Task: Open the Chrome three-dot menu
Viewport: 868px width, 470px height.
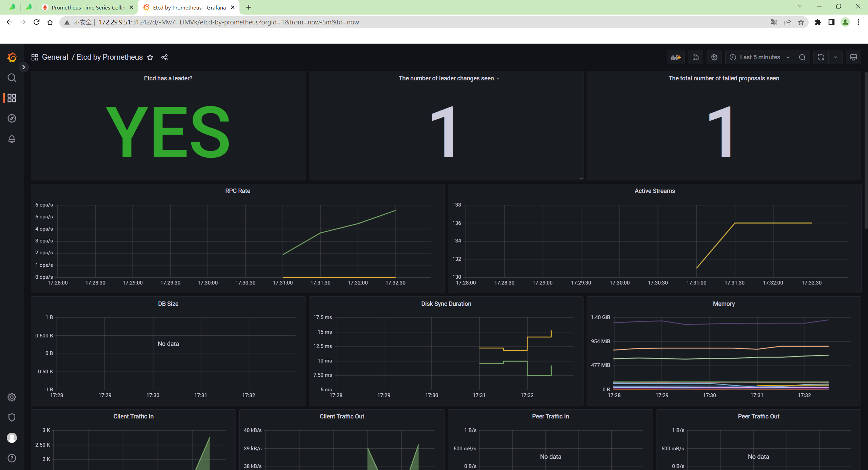Action: pyautogui.click(x=859, y=22)
